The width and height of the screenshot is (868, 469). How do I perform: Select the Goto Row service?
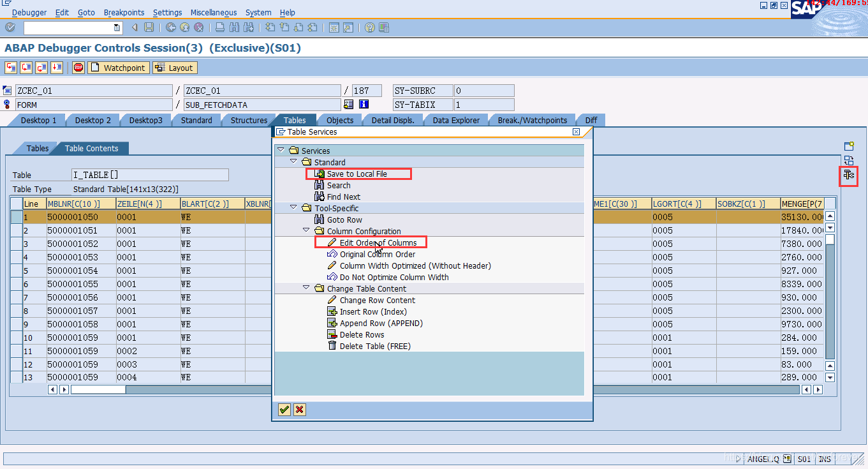tap(344, 220)
